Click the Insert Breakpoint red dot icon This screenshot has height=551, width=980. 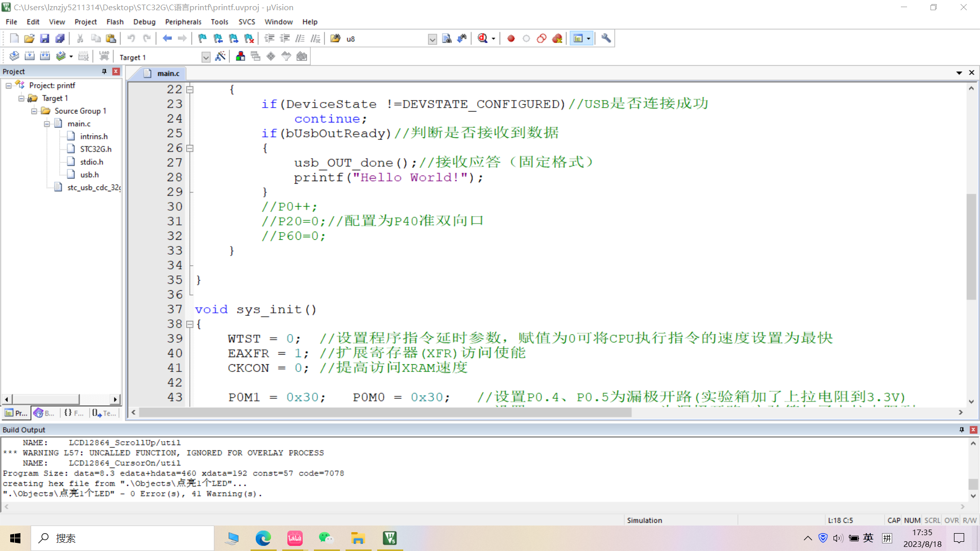click(511, 38)
